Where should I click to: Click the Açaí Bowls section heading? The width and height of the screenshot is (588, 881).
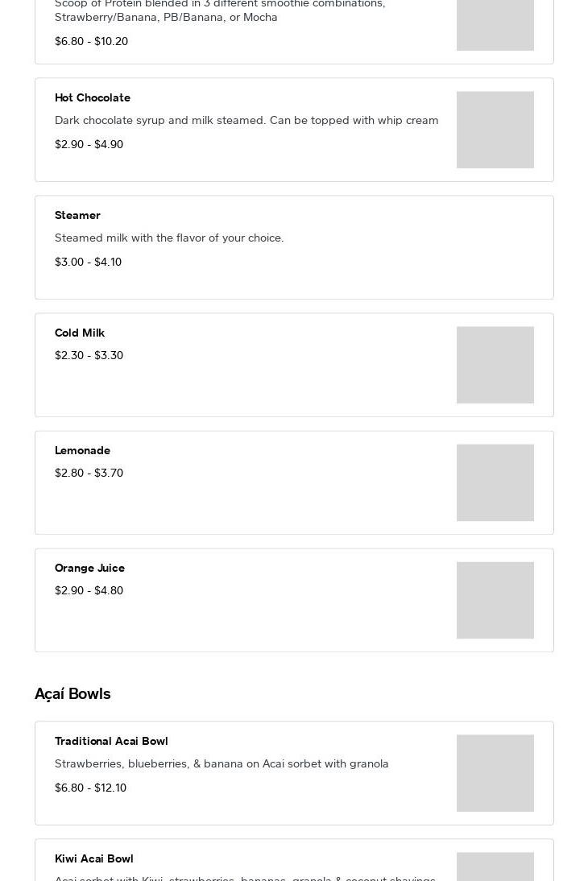tap(72, 693)
